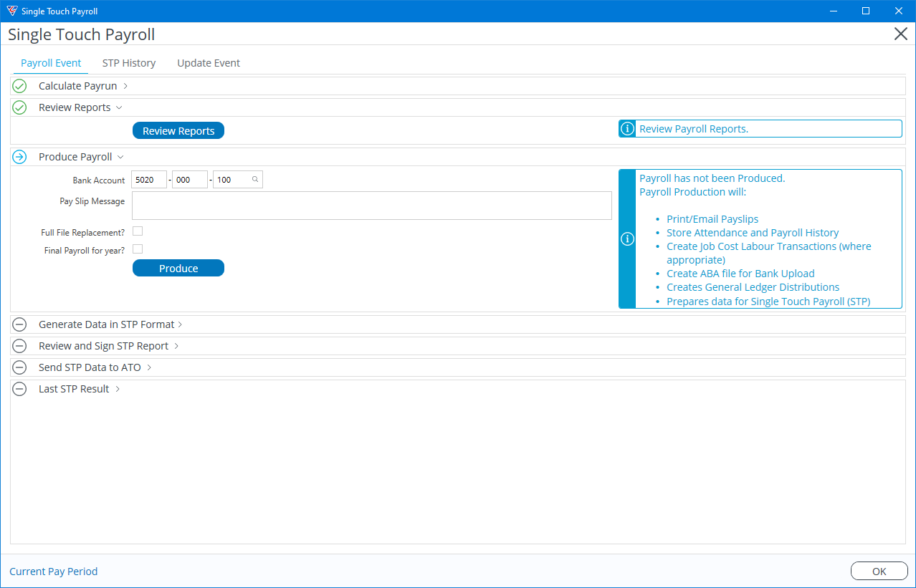Click the OK button

[x=879, y=571]
